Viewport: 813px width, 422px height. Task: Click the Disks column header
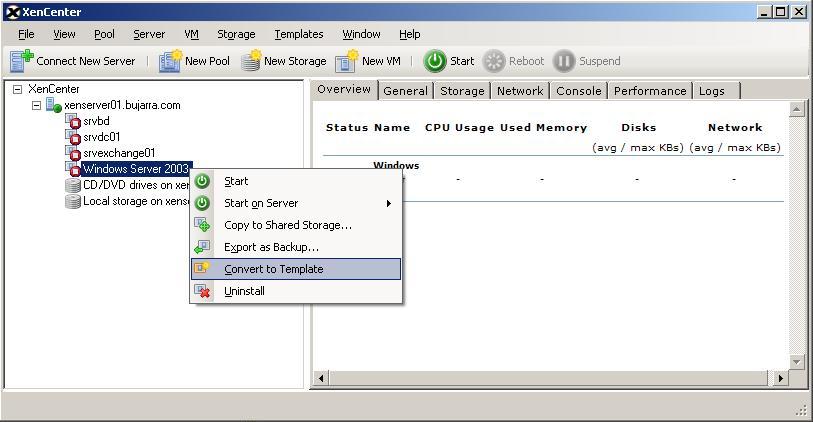(x=639, y=128)
